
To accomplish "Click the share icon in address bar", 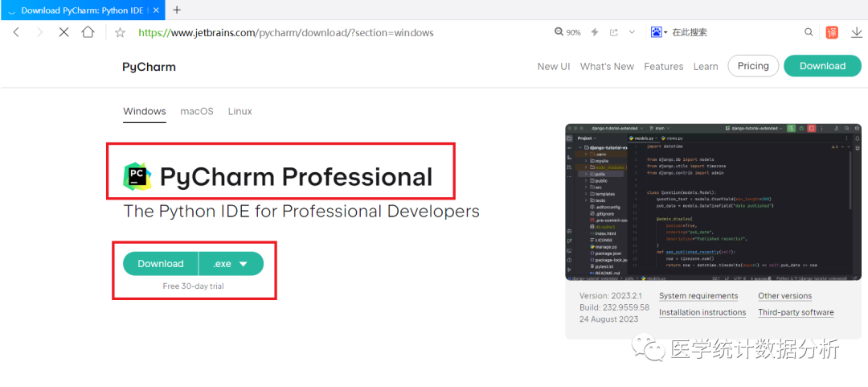I will pos(613,33).
